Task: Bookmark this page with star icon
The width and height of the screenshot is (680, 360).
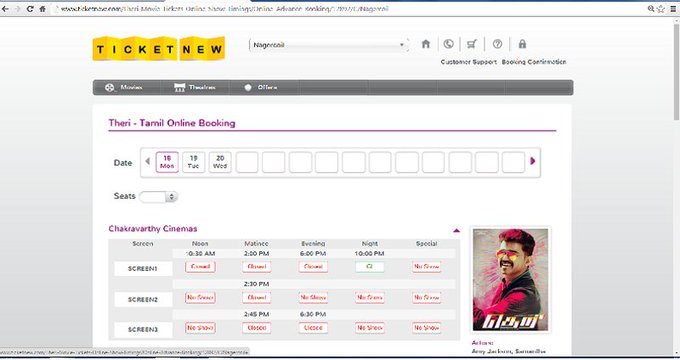Action: (x=660, y=9)
